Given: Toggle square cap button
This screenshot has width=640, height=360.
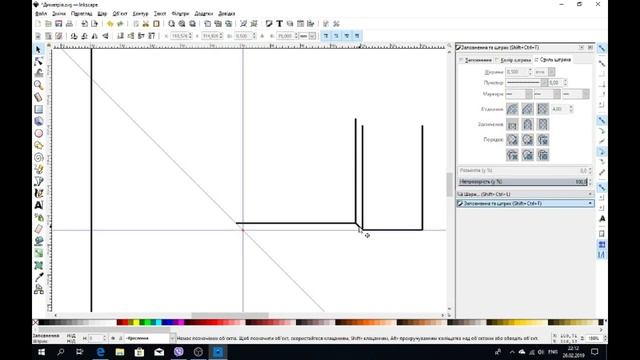Looking at the screenshot, I should point(542,124).
